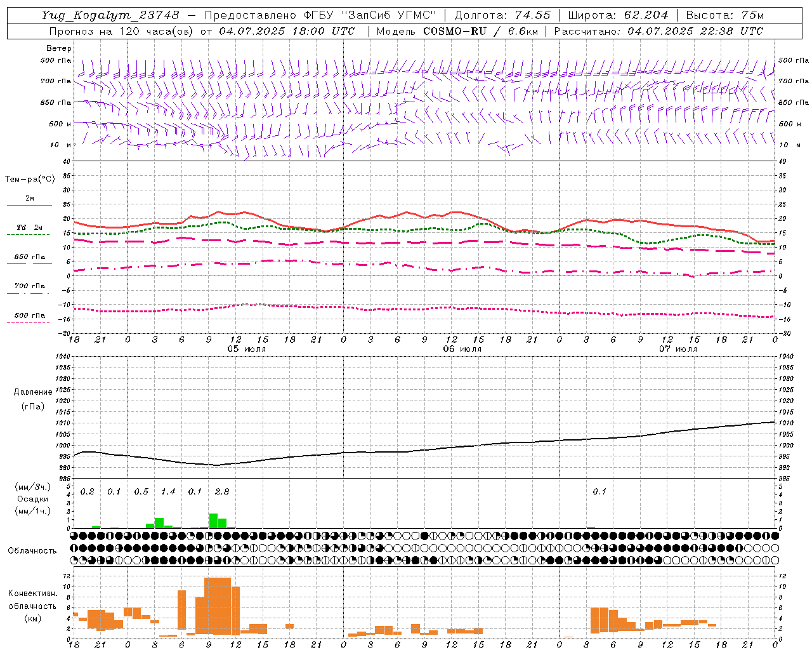Click the tallest orange convective cloud bar
The image size is (812, 650).
(x=218, y=606)
